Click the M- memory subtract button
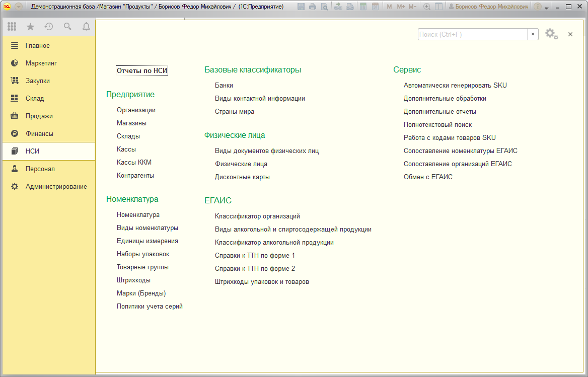 point(412,7)
